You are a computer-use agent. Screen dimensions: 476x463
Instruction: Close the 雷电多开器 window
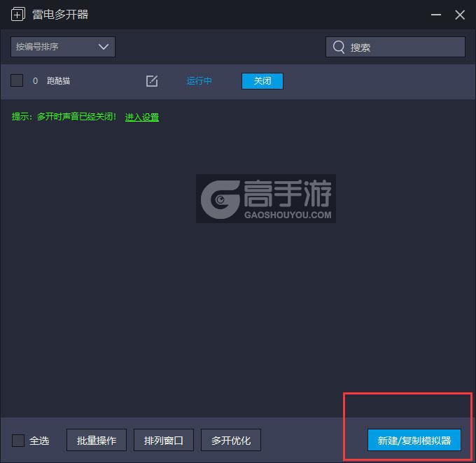[460, 15]
